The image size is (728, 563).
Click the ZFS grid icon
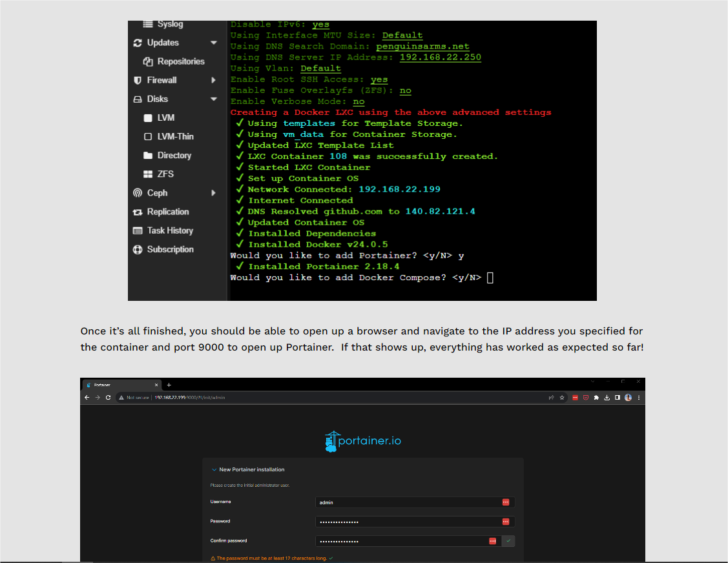pos(148,174)
